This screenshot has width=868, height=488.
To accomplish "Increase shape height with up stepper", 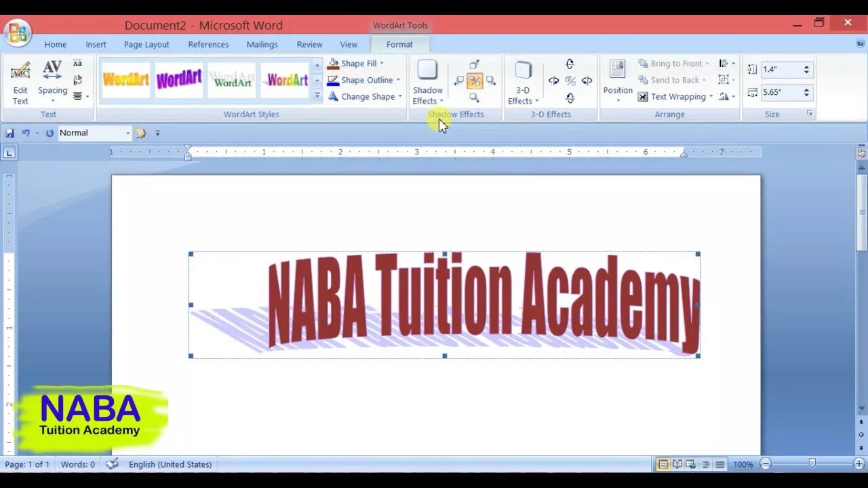I will coord(806,66).
